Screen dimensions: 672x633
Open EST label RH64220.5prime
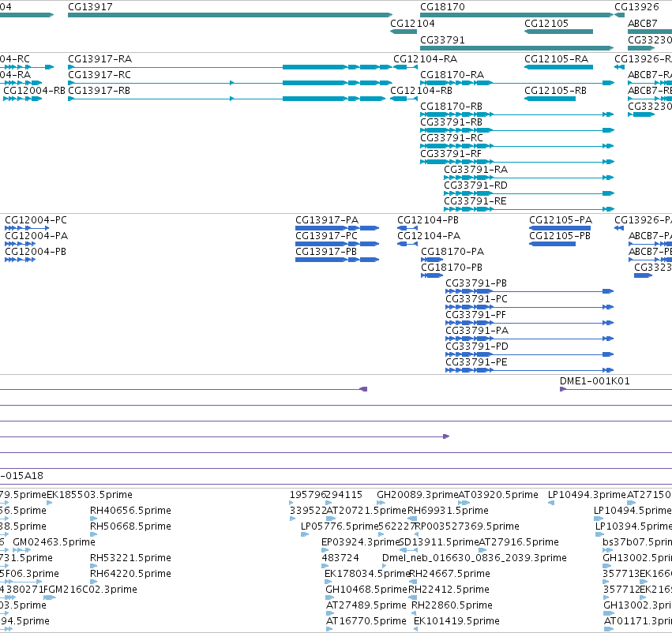pos(131,575)
